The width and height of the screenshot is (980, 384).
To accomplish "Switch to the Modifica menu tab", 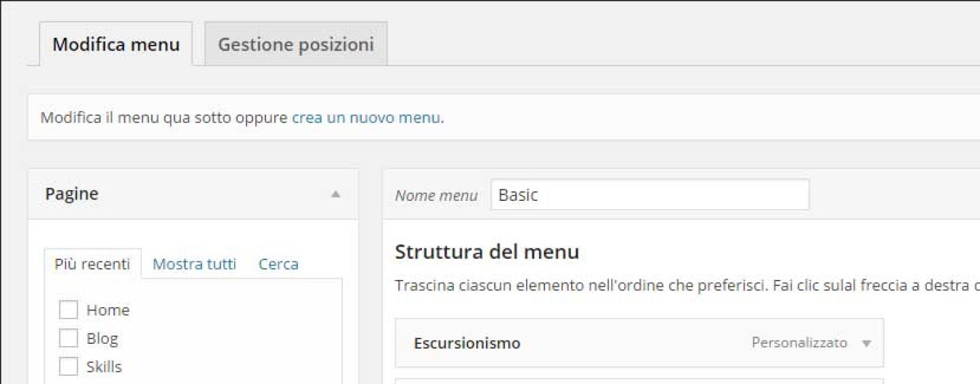I will 116,44.
